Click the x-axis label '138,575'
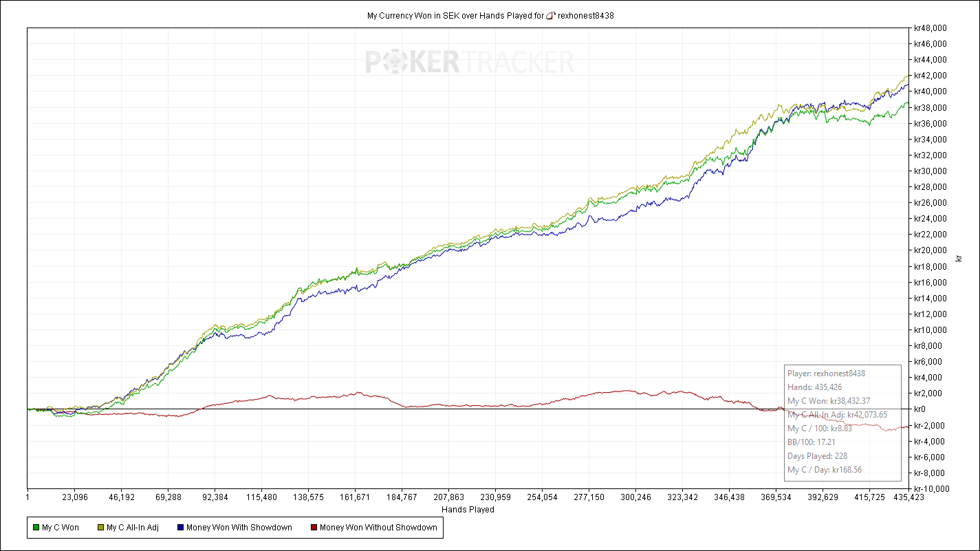This screenshot has height=551, width=980. [x=309, y=497]
